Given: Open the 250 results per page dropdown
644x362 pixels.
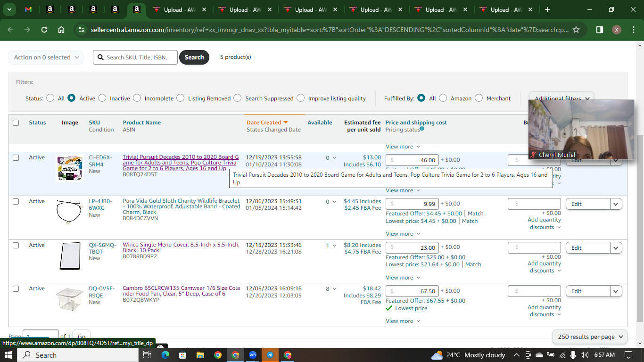Looking at the screenshot, I should point(590,337).
